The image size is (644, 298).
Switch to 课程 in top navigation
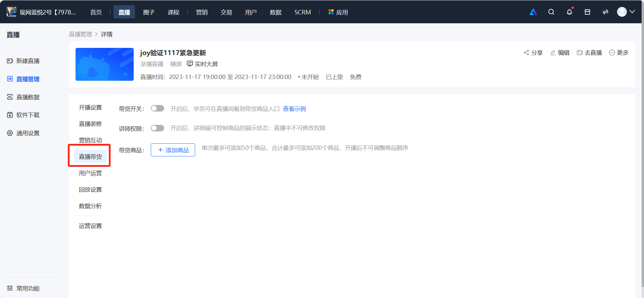(x=173, y=12)
